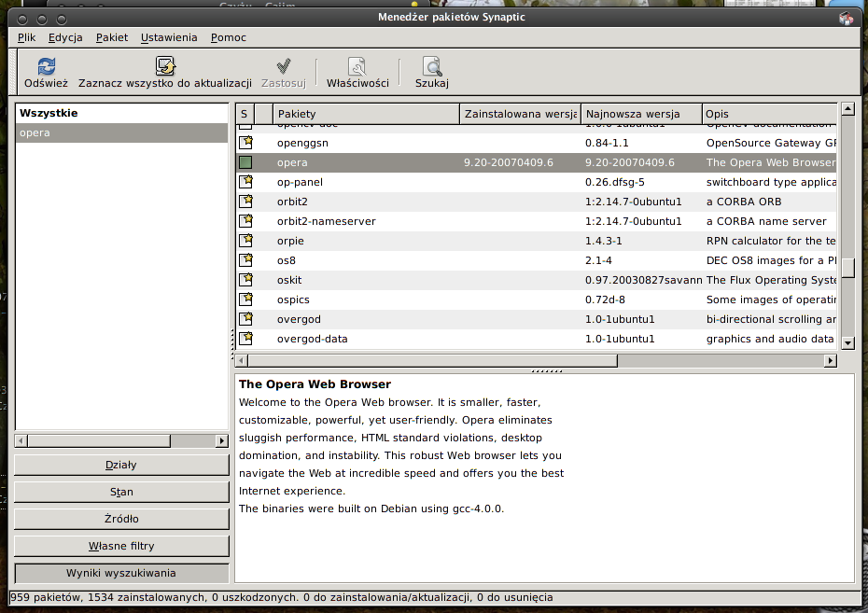Select the openggsn package name
The height and width of the screenshot is (613, 868).
(x=302, y=143)
